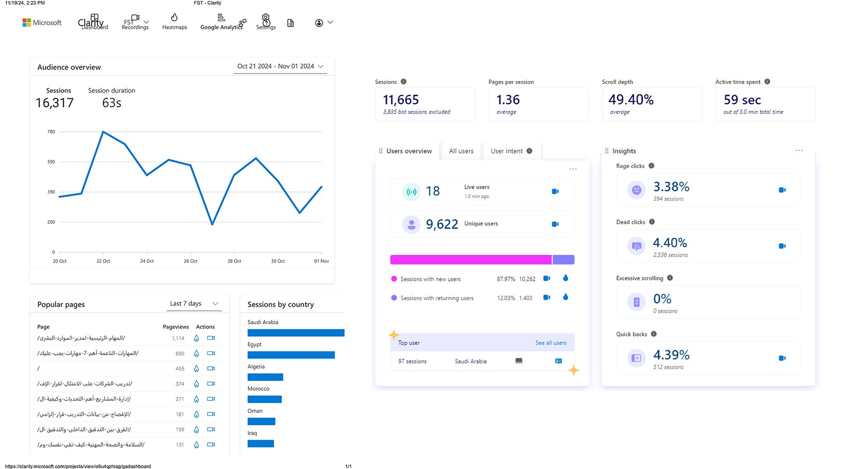This screenshot has height=469, width=868.
Task: Open Unique users recordings camera icon
Action: click(555, 224)
